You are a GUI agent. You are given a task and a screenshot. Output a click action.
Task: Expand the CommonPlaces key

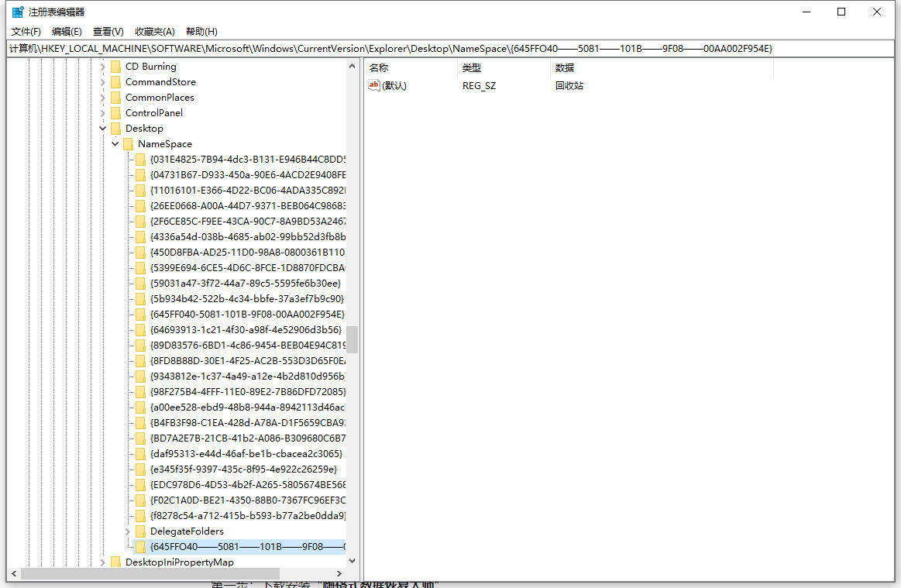coord(103,98)
